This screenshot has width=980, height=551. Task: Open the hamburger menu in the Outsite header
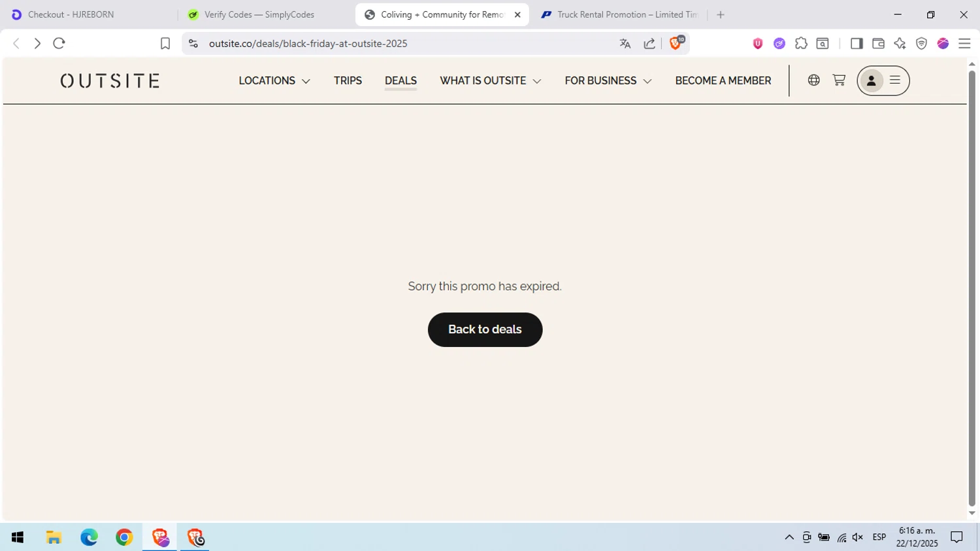[895, 80]
